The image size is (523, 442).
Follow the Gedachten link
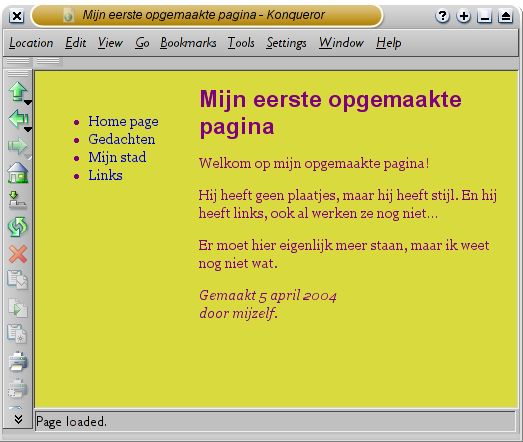click(122, 139)
